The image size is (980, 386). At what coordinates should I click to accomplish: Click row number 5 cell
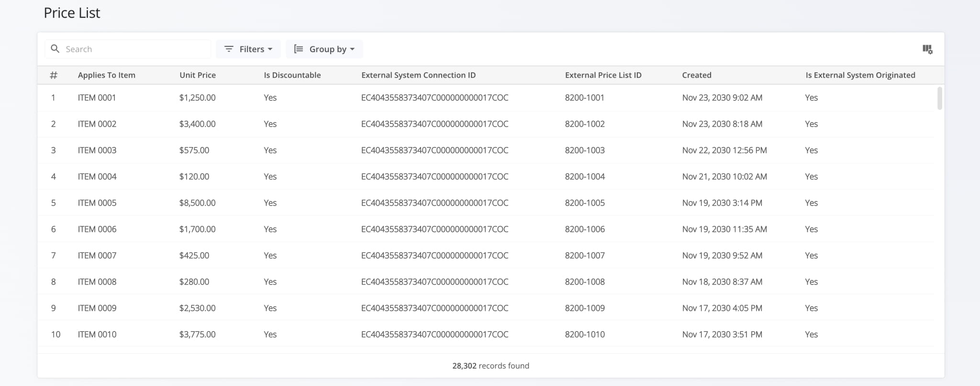[x=53, y=203]
